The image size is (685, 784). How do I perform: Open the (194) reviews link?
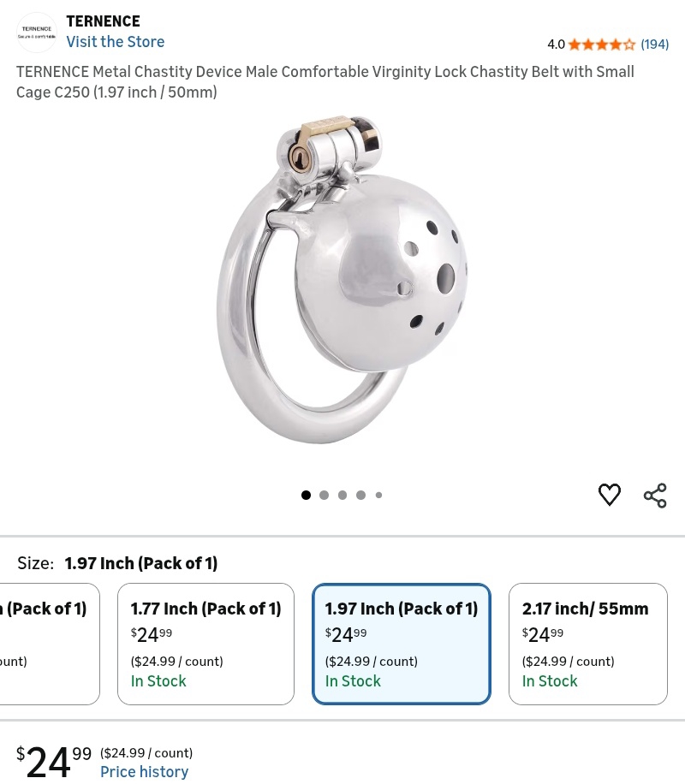(x=655, y=45)
